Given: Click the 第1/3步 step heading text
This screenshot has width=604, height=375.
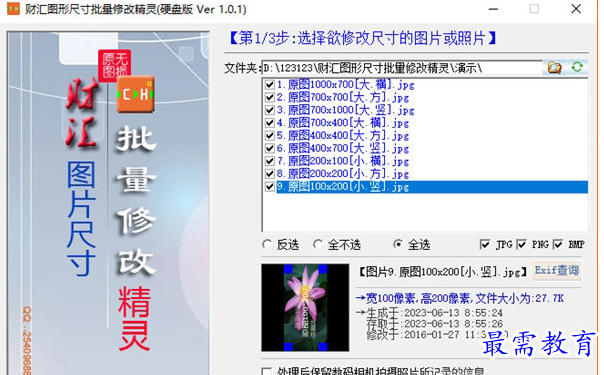Looking at the screenshot, I should (x=362, y=38).
